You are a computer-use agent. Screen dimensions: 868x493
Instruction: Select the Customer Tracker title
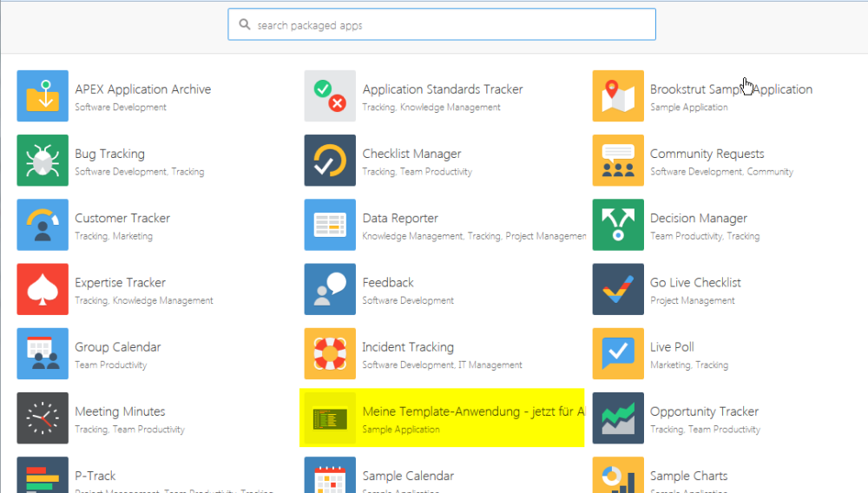click(122, 218)
